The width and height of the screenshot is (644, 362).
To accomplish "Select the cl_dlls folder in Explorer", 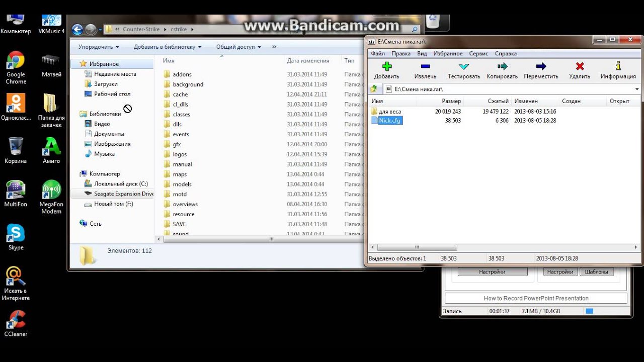I will point(180,105).
